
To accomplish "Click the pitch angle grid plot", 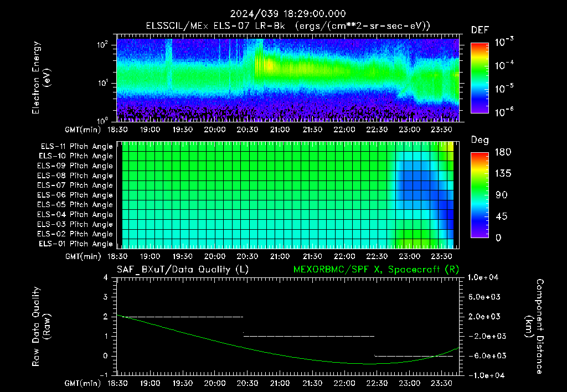I will pos(288,195).
